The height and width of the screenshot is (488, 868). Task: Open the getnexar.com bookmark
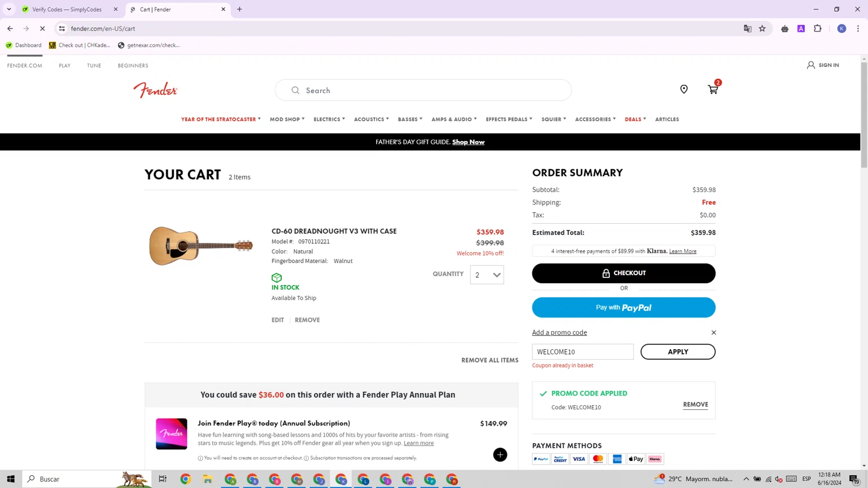tap(149, 45)
